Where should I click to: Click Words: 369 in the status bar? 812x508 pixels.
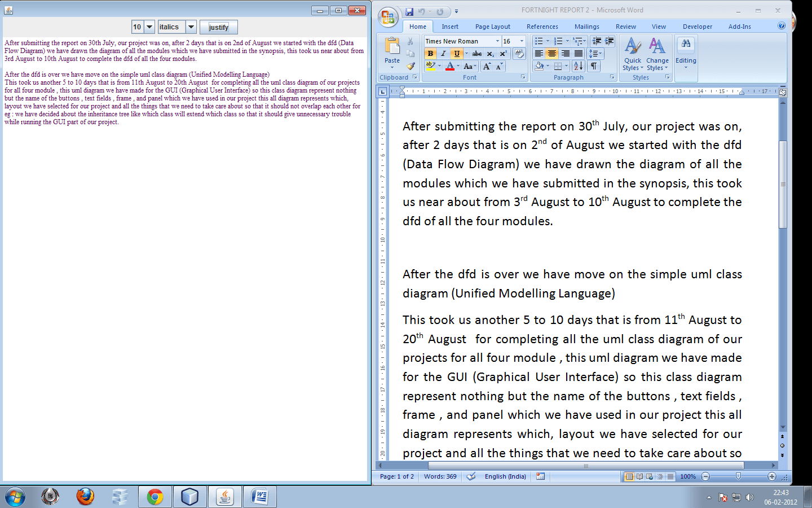(x=440, y=476)
